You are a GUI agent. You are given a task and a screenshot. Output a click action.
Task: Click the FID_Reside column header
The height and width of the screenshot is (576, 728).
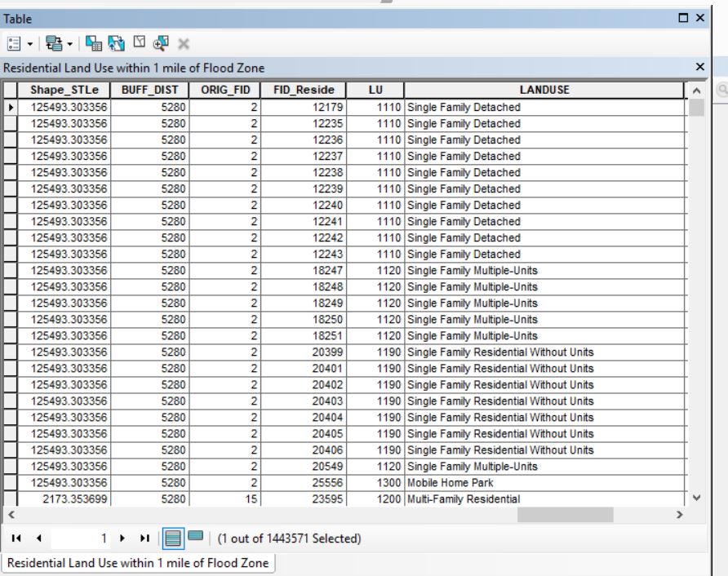pos(304,90)
